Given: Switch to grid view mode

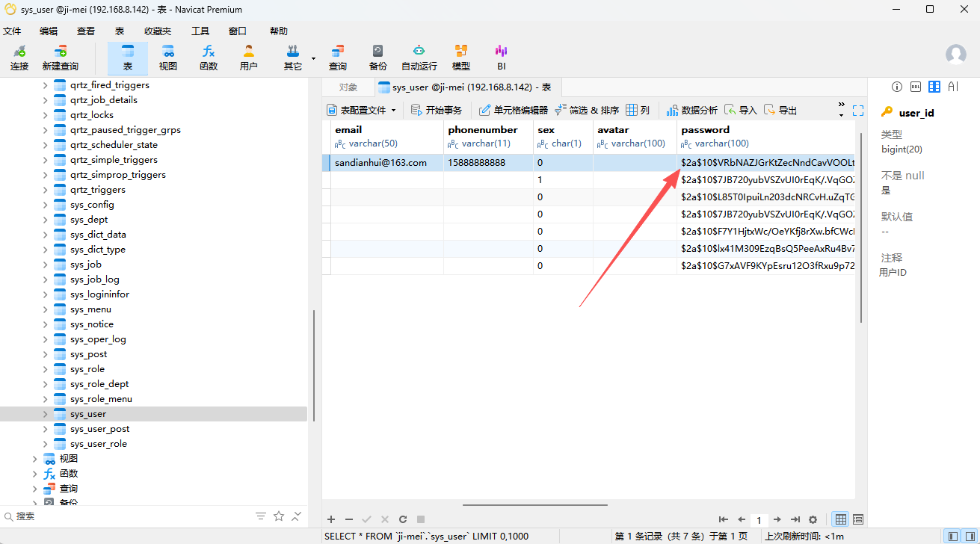Looking at the screenshot, I should [x=840, y=519].
